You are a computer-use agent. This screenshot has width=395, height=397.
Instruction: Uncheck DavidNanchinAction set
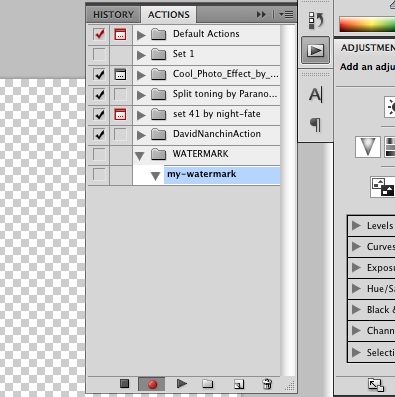coord(99,134)
